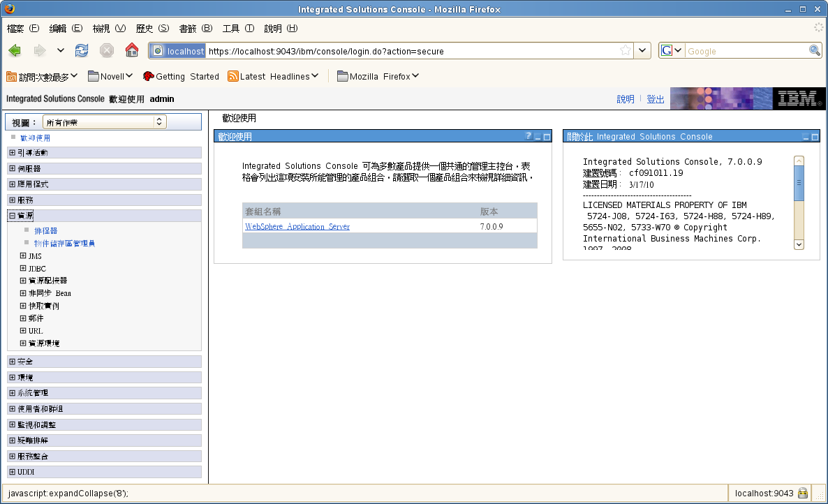Expand the 服務 section
The width and height of the screenshot is (828, 504).
tap(12, 200)
